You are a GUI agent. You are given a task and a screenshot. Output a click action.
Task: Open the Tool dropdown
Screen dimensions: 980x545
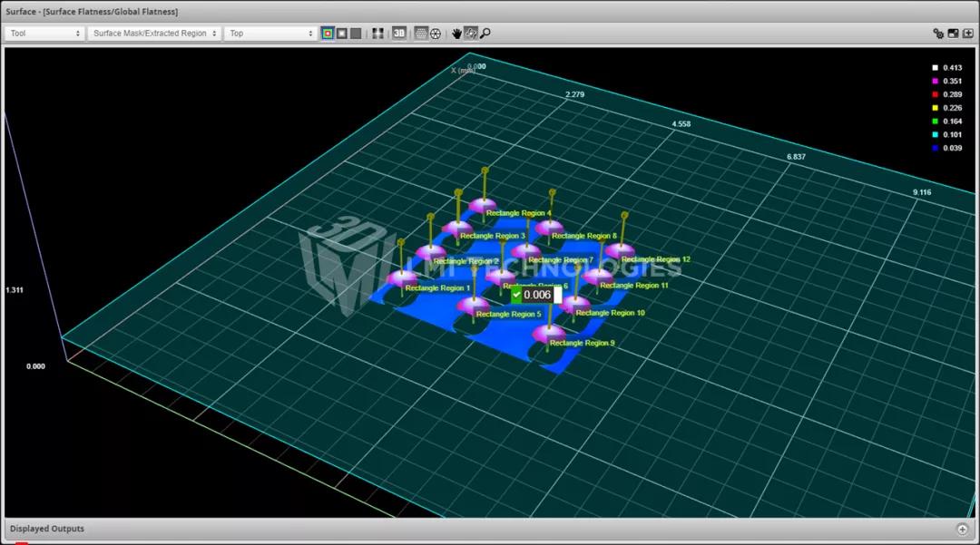[44, 33]
